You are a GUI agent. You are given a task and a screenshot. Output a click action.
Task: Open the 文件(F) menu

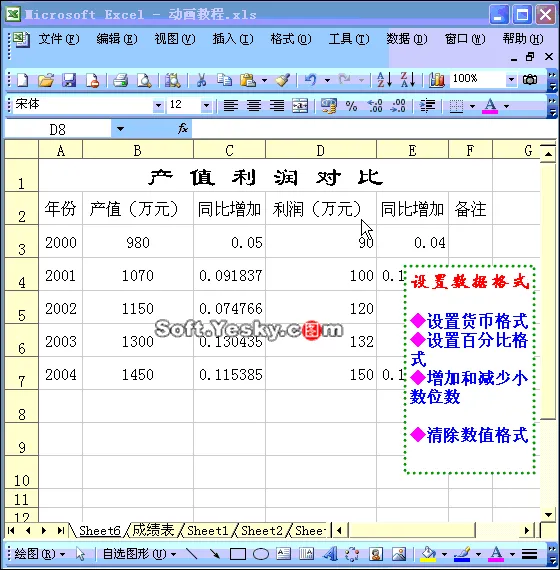point(59,39)
